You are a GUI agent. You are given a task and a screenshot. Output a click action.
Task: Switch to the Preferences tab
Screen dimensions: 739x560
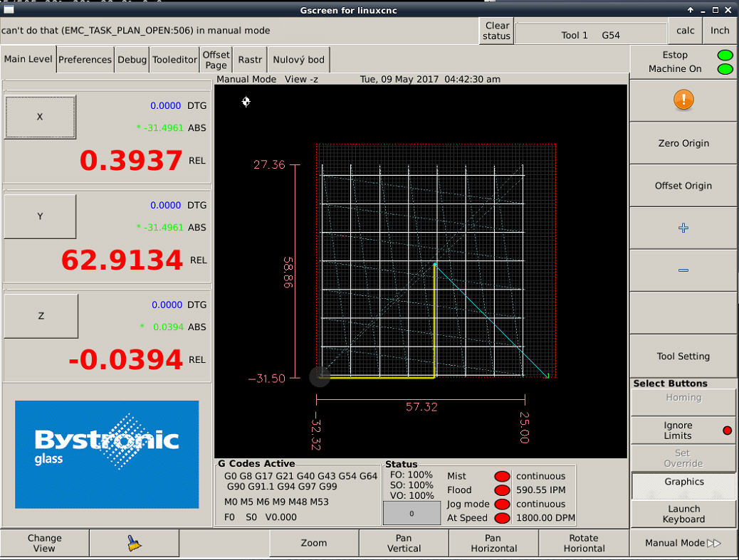click(85, 60)
